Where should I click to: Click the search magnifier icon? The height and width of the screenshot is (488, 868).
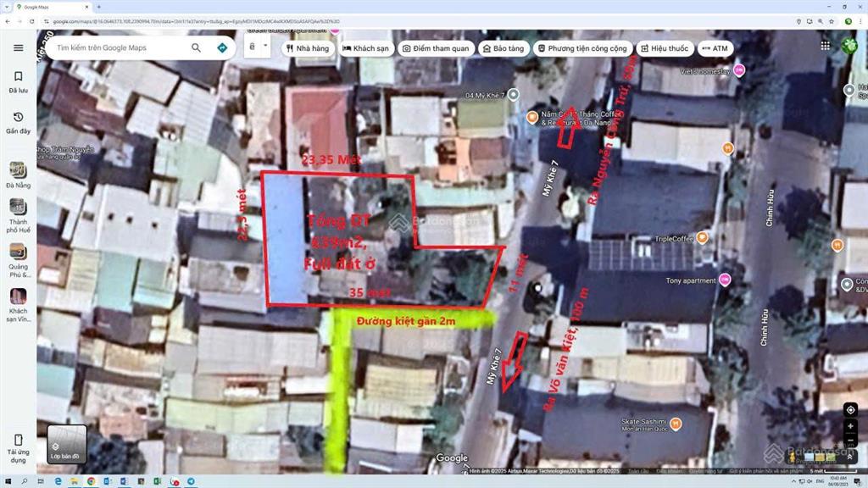click(x=196, y=48)
